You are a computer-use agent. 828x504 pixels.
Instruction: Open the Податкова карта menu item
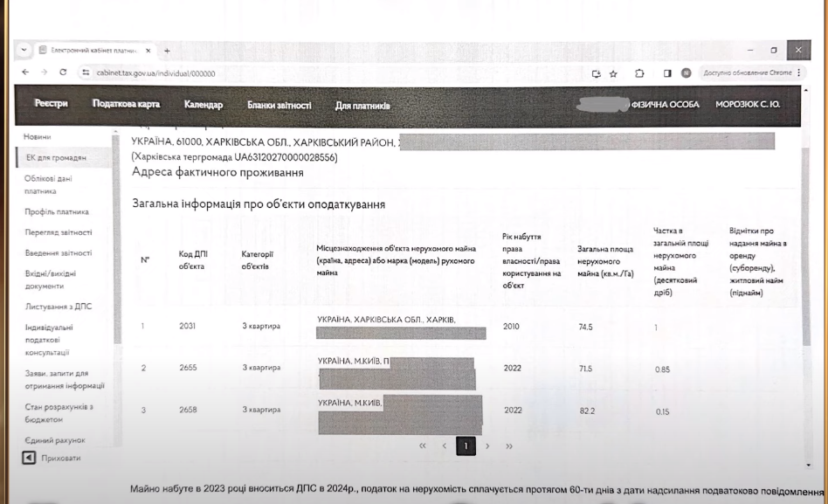[126, 104]
